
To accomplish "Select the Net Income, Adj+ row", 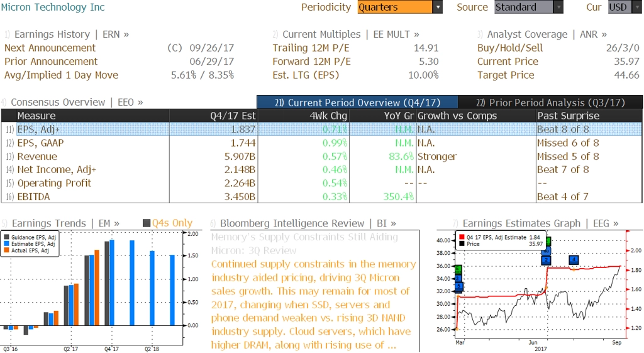I will tap(321, 169).
